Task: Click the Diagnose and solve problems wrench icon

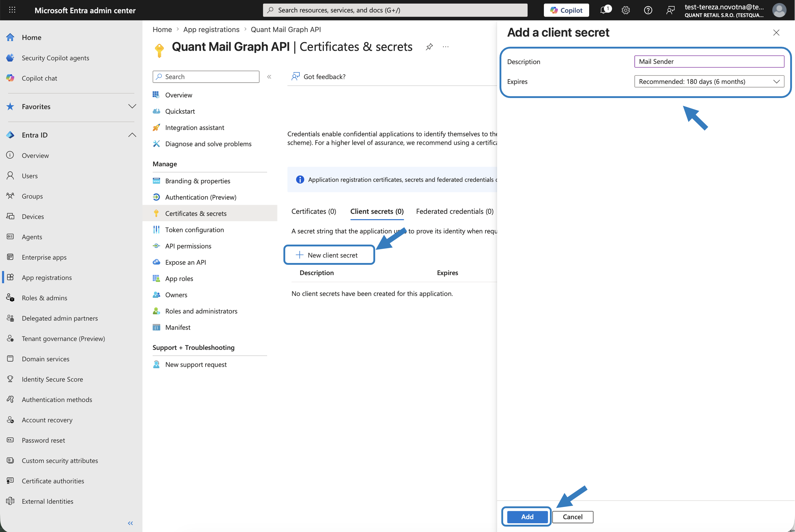Action: (x=156, y=144)
